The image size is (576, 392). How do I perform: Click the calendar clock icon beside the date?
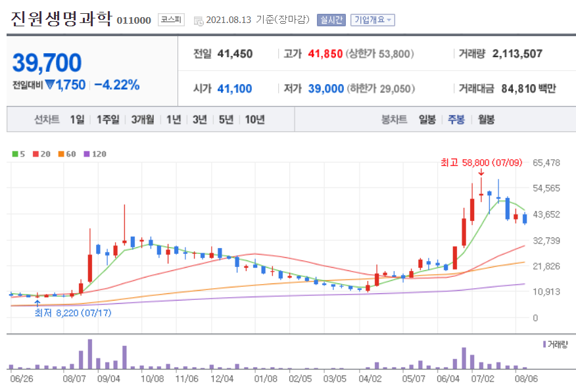click(x=199, y=21)
